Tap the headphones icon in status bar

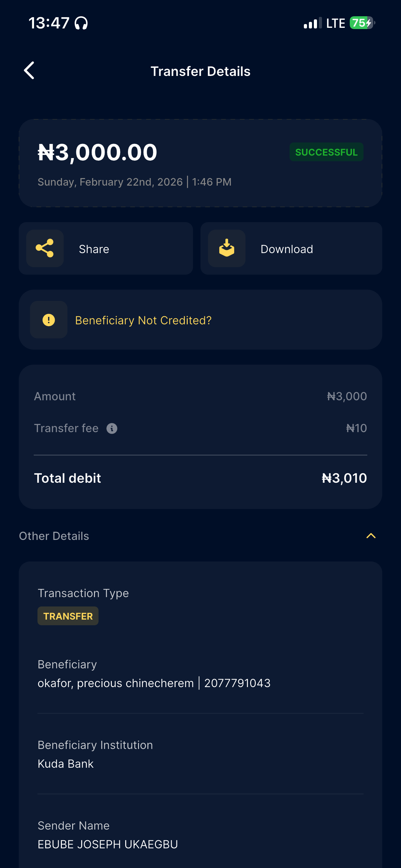pyautogui.click(x=81, y=23)
